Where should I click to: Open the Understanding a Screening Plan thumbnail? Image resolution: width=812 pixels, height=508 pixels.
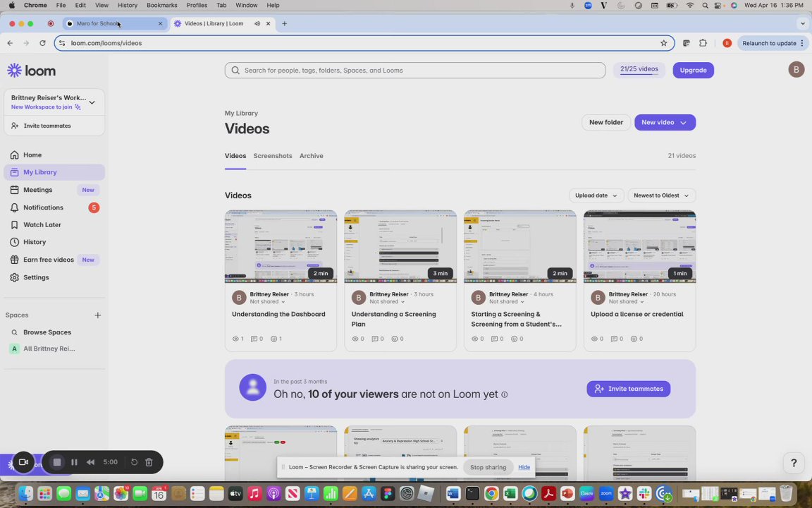[400, 247]
